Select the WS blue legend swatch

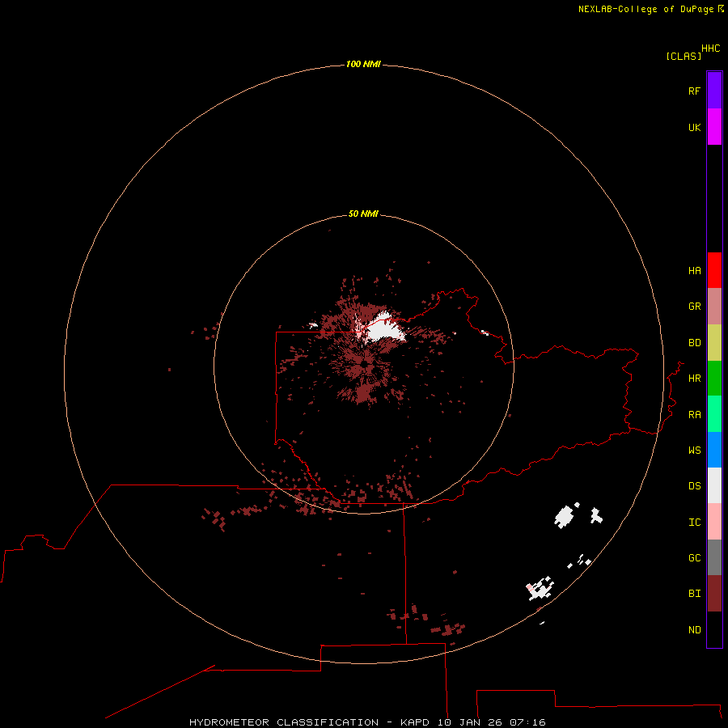[714, 450]
